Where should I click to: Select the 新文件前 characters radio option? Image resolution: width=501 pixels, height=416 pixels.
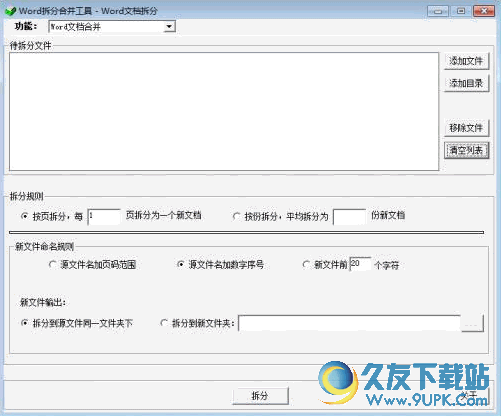pos(306,265)
